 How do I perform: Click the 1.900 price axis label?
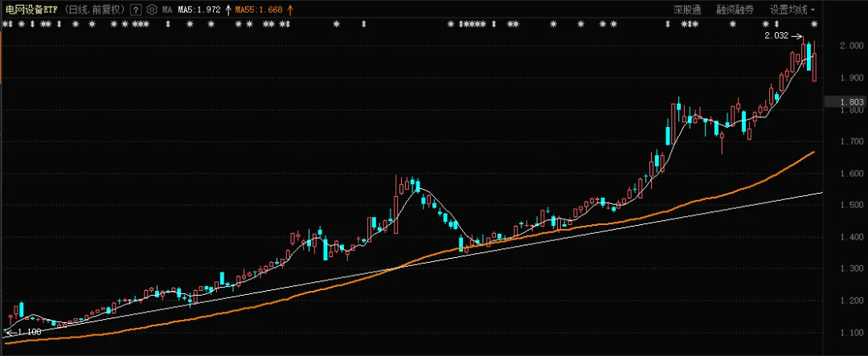click(x=853, y=78)
